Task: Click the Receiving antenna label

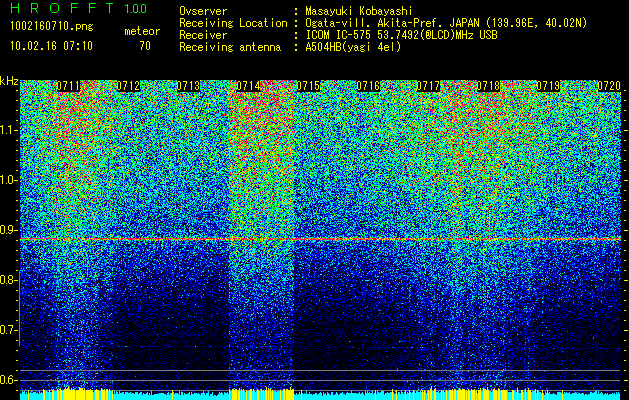Action: click(230, 47)
